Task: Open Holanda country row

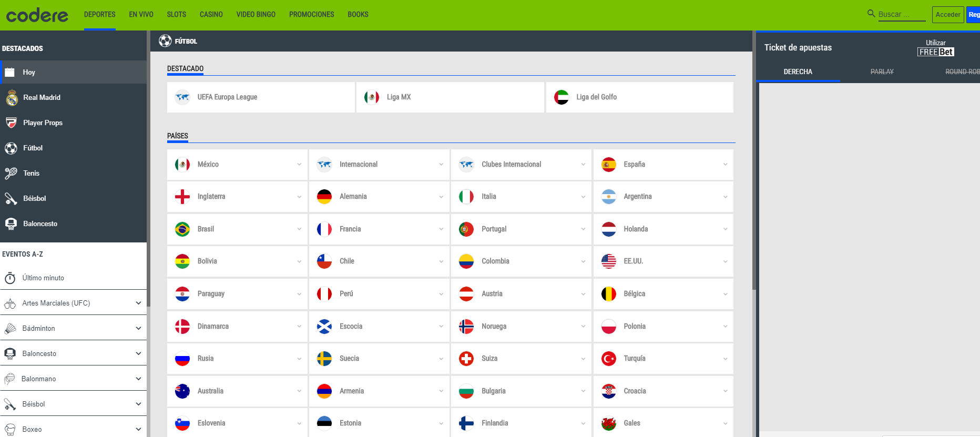Action: tap(663, 229)
